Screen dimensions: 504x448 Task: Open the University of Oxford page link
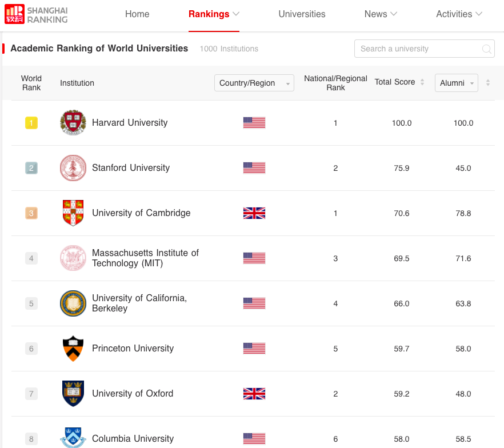pyautogui.click(x=133, y=394)
